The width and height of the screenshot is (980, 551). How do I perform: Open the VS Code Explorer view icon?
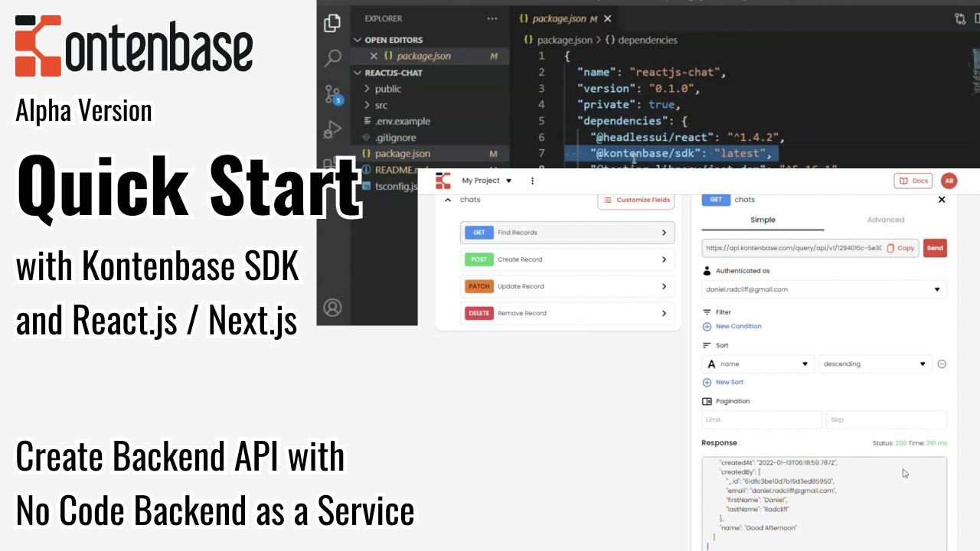(332, 23)
